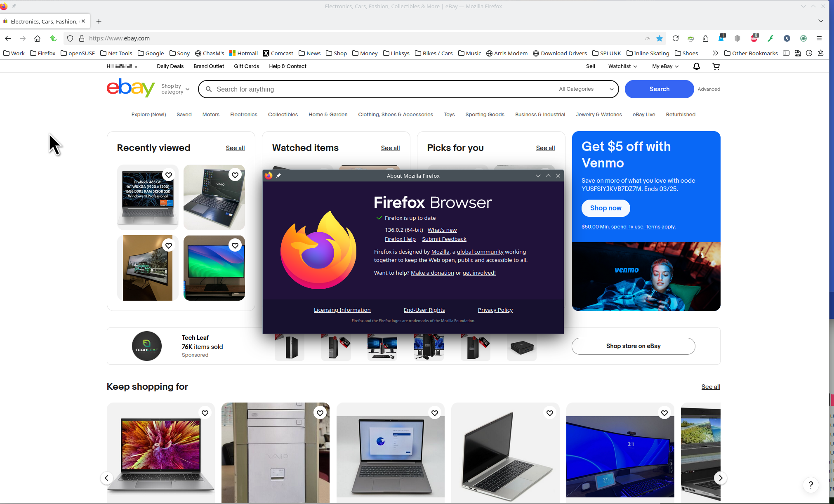Open Motors category menu
The height and width of the screenshot is (504, 834).
[x=211, y=115]
